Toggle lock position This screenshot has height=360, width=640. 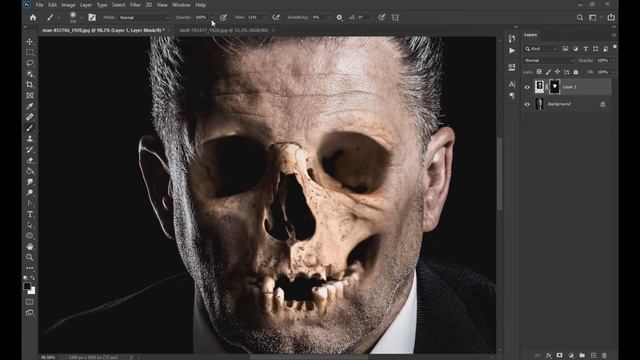[x=557, y=72]
